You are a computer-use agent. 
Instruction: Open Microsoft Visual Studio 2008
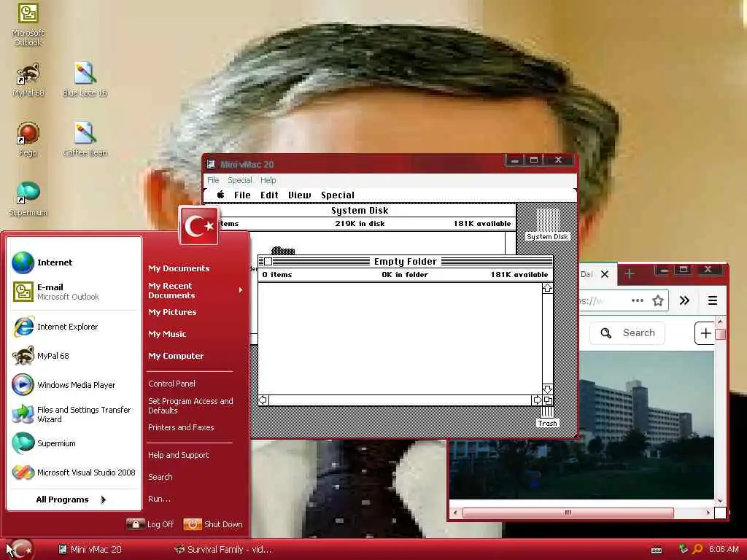click(75, 472)
